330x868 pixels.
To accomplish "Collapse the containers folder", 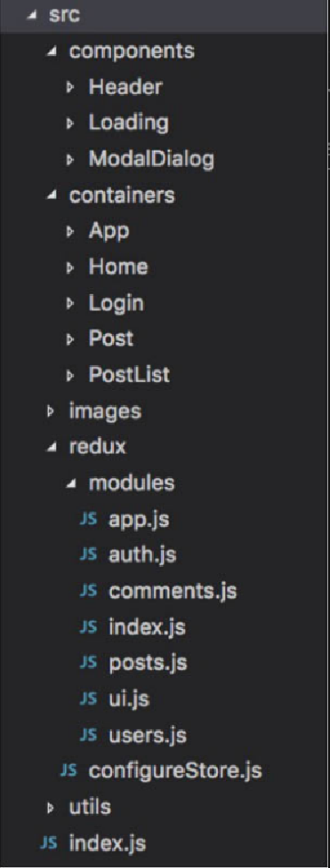I will [x=51, y=195].
